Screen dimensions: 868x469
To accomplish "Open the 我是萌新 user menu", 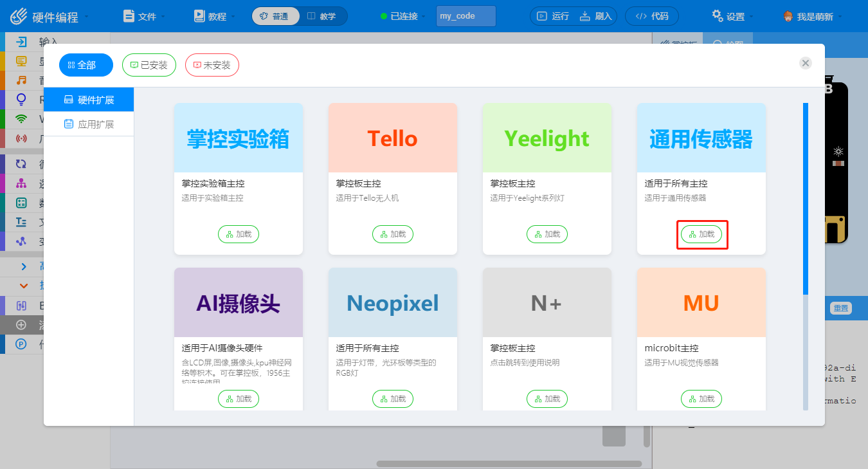I will pos(813,16).
